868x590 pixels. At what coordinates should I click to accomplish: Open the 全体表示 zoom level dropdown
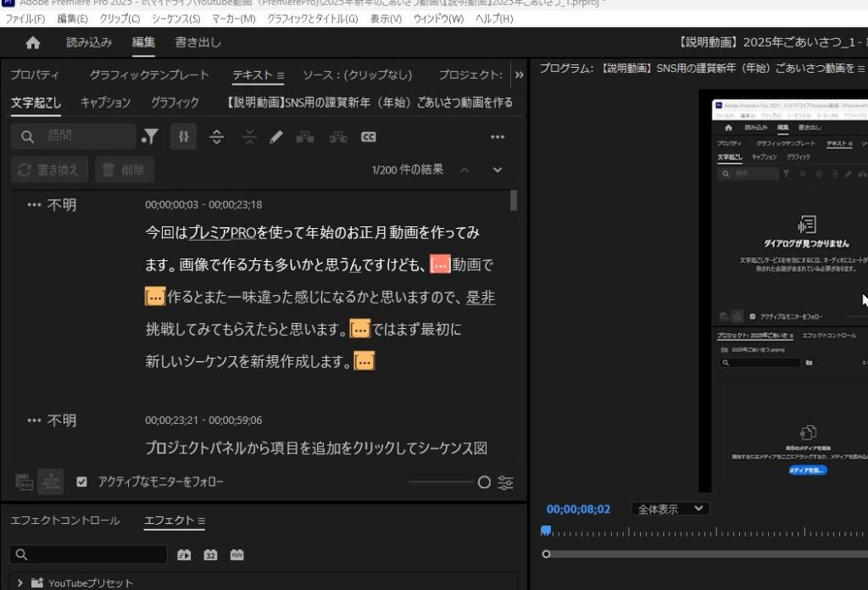670,509
